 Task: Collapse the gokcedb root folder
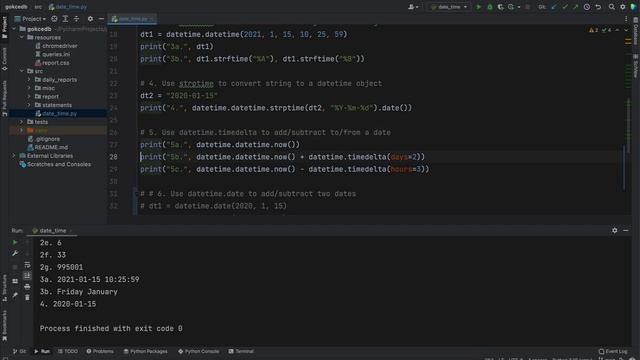[x=14, y=29]
